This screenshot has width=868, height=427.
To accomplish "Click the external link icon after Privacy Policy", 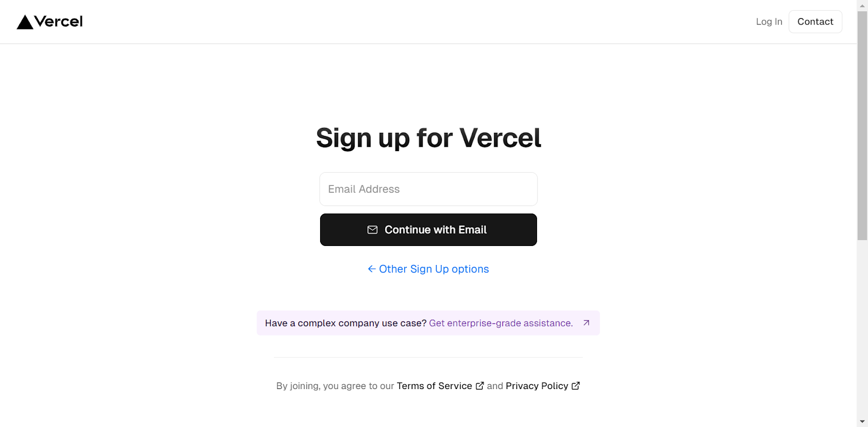I will tap(576, 386).
